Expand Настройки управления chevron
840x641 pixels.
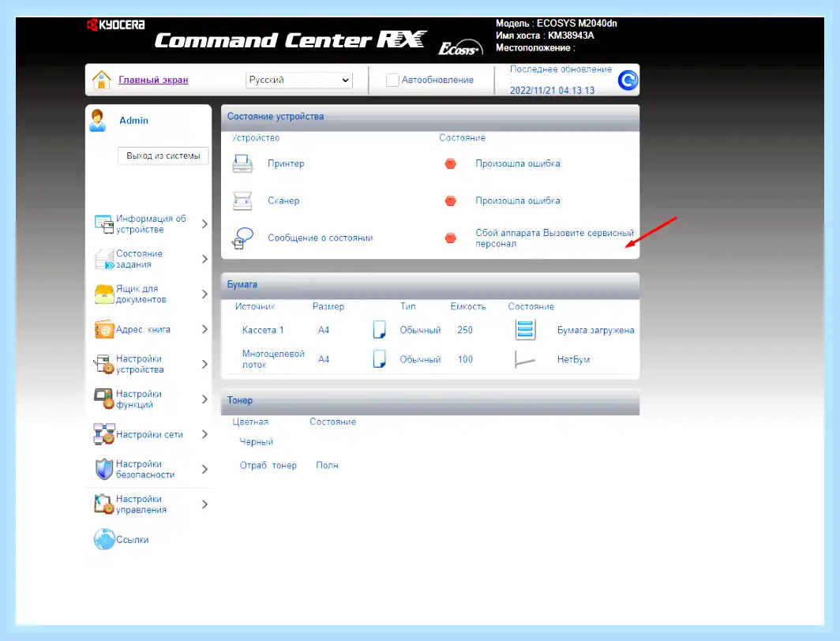tap(204, 504)
